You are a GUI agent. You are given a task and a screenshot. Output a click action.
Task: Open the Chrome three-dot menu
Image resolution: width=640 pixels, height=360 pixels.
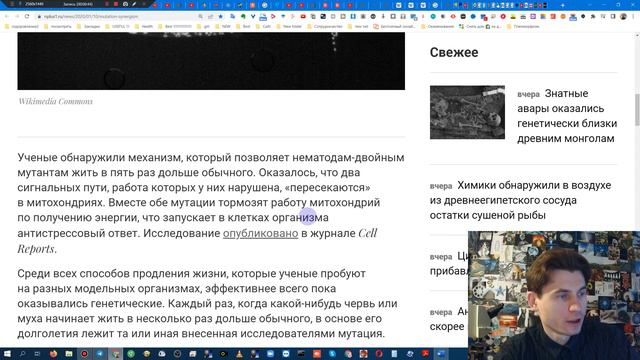[x=633, y=16]
